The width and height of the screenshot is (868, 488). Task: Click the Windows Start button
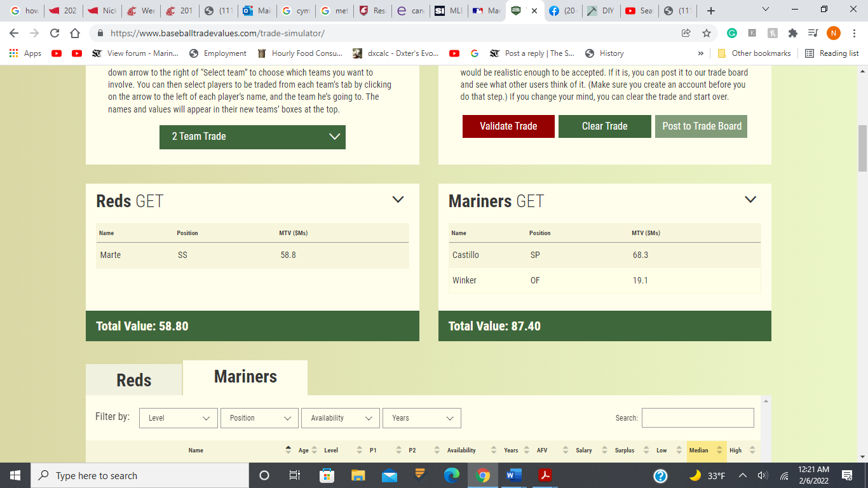[15, 475]
